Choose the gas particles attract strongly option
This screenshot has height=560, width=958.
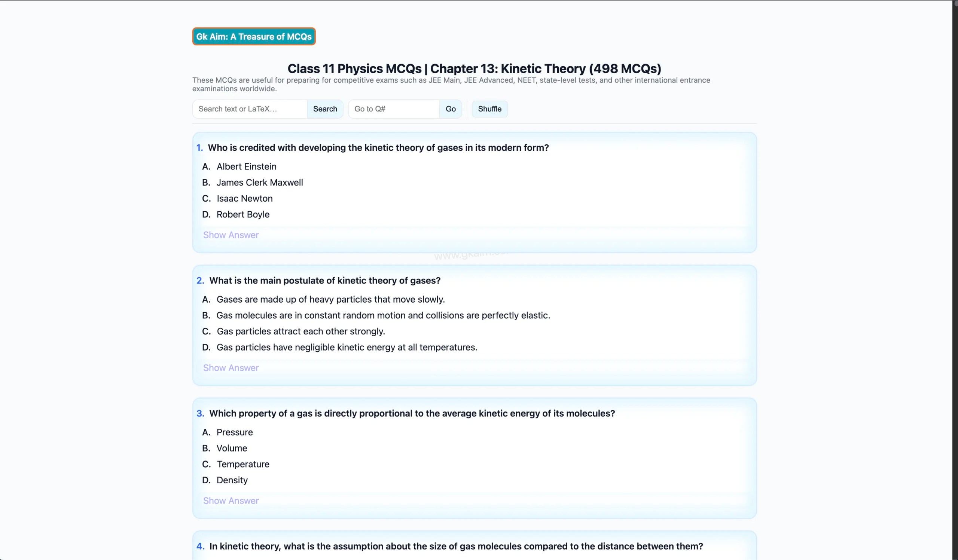tap(301, 331)
